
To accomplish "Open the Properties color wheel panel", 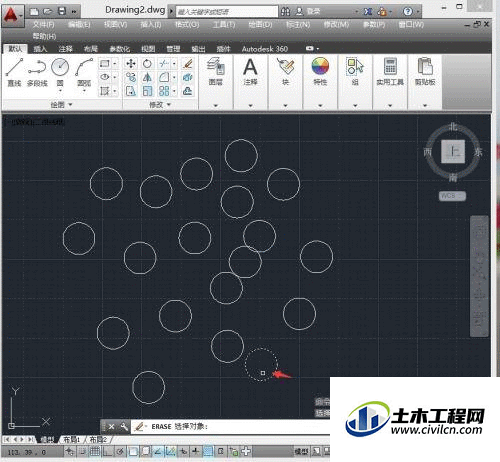I will pos(320,72).
